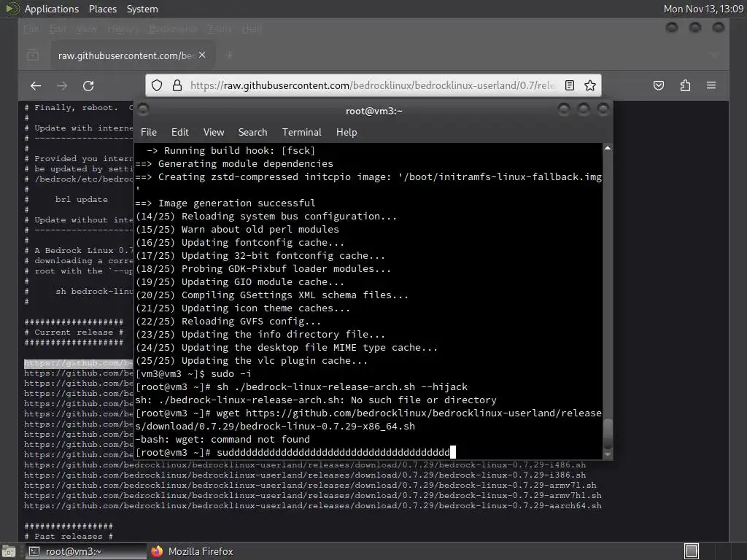Click 'No such file or directory' terminal line

click(316, 400)
